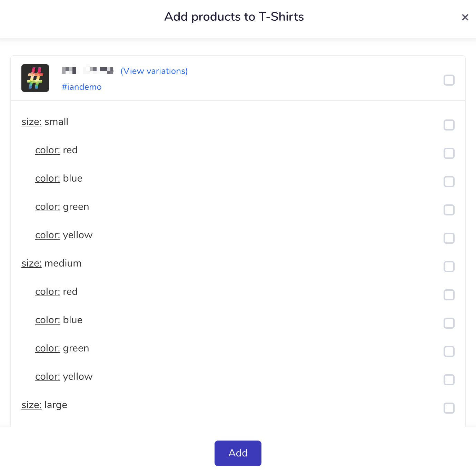The image size is (476, 473).
Task: Open the View variations link
Action: coord(154,71)
